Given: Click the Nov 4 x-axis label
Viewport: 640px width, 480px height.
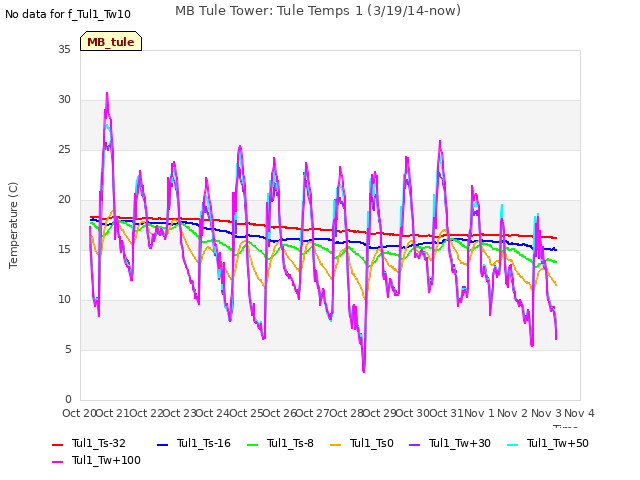Looking at the screenshot, I should coord(580,413).
